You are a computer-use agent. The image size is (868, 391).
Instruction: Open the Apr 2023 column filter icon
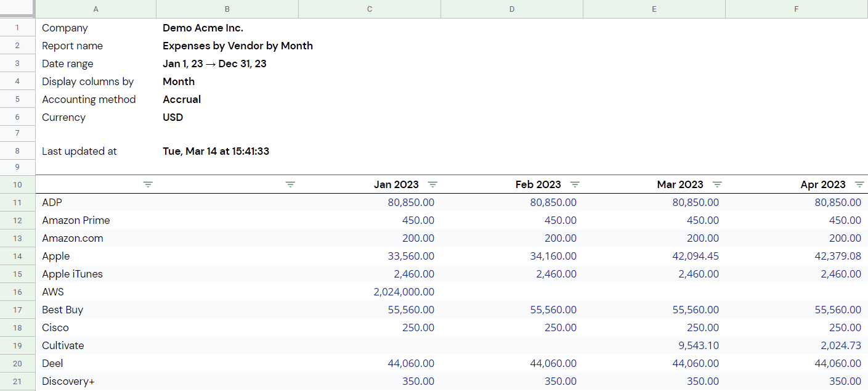coord(859,184)
